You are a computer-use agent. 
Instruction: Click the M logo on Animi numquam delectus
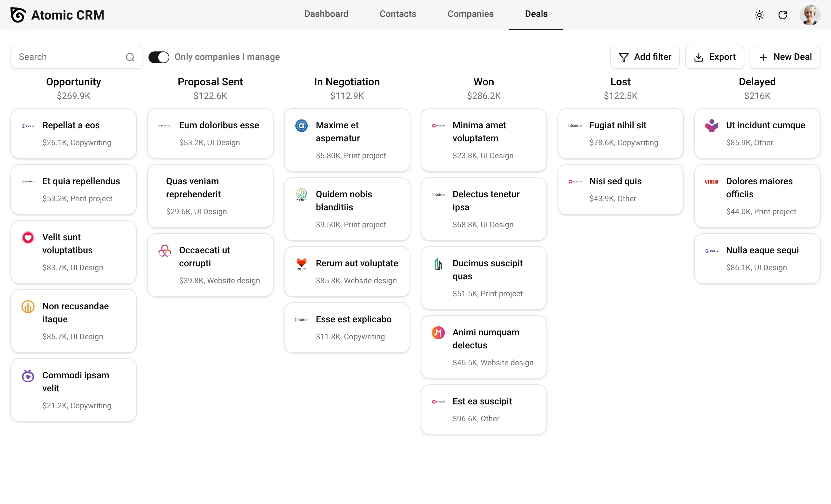click(438, 333)
